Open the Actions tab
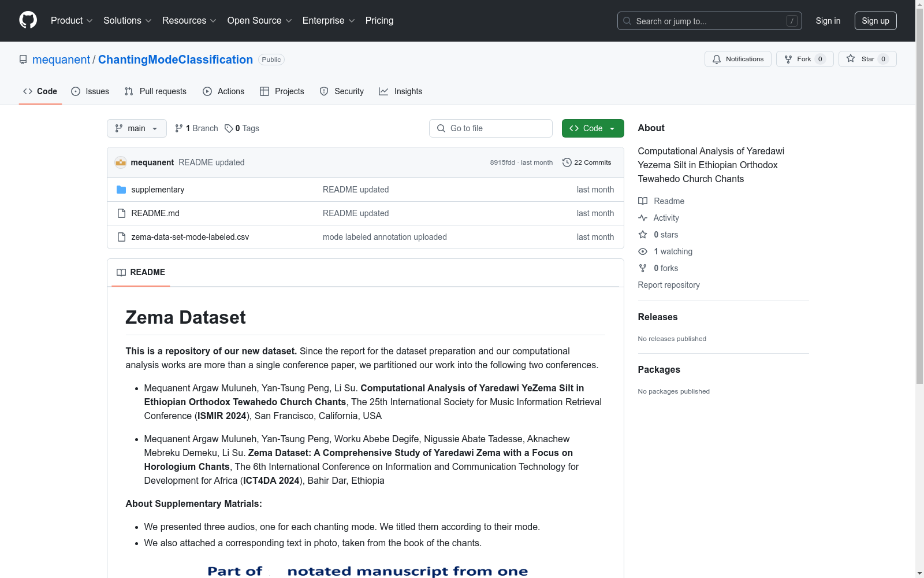Image resolution: width=924 pixels, height=578 pixels. (x=223, y=91)
